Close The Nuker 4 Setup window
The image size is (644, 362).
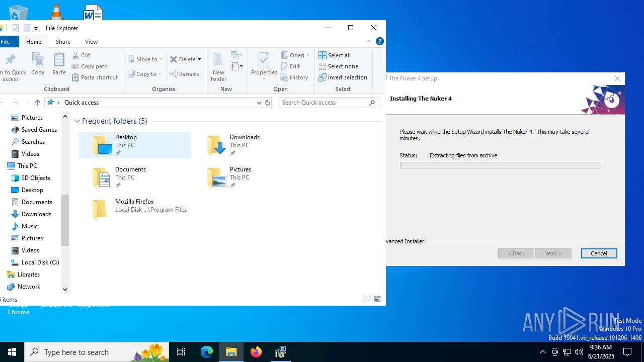[617, 78]
